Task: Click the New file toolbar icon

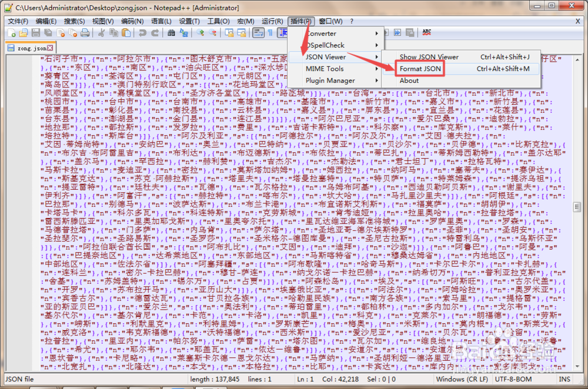Action: [11, 33]
